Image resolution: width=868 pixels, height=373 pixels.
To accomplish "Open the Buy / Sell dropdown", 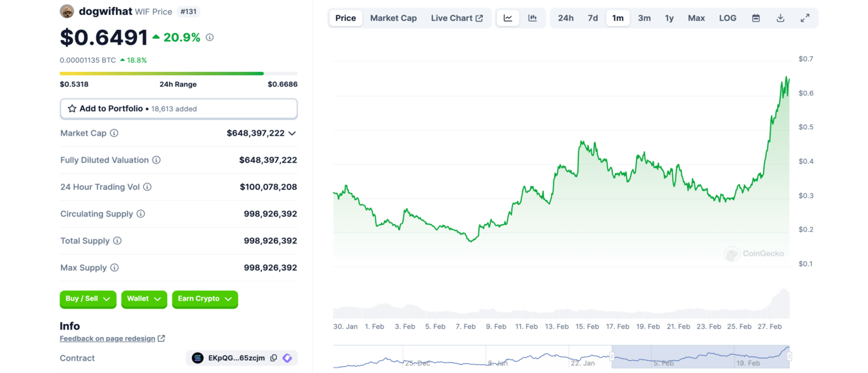I will point(88,299).
